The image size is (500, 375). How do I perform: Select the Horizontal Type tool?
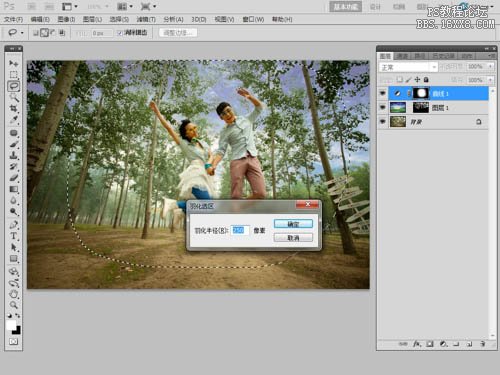(x=13, y=236)
